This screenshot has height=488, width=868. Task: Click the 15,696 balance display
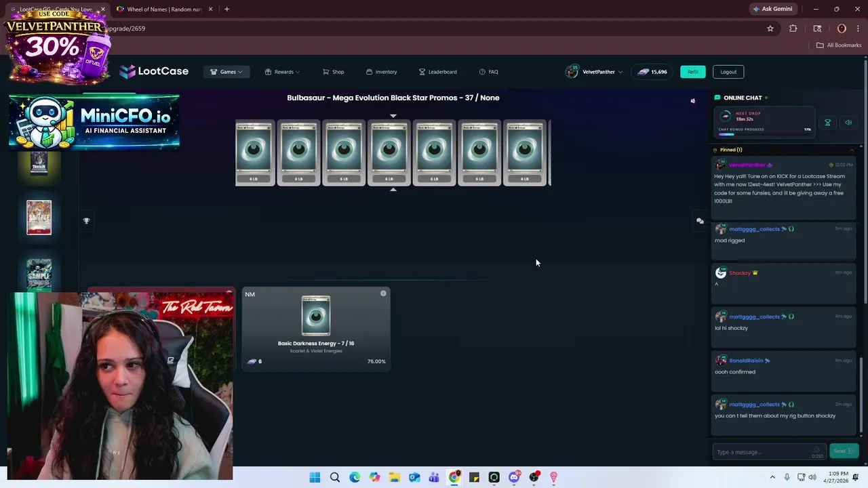tap(652, 72)
